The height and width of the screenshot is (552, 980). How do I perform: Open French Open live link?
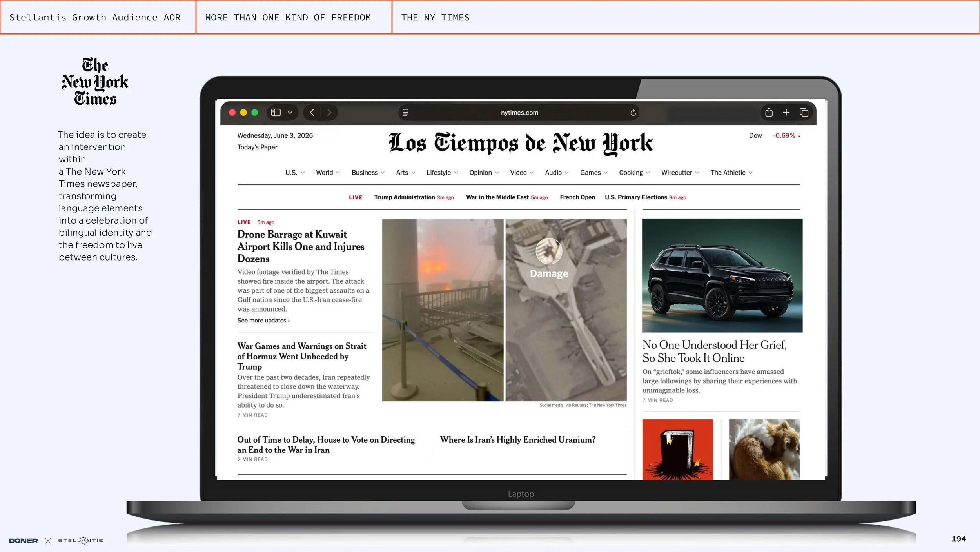tap(577, 197)
